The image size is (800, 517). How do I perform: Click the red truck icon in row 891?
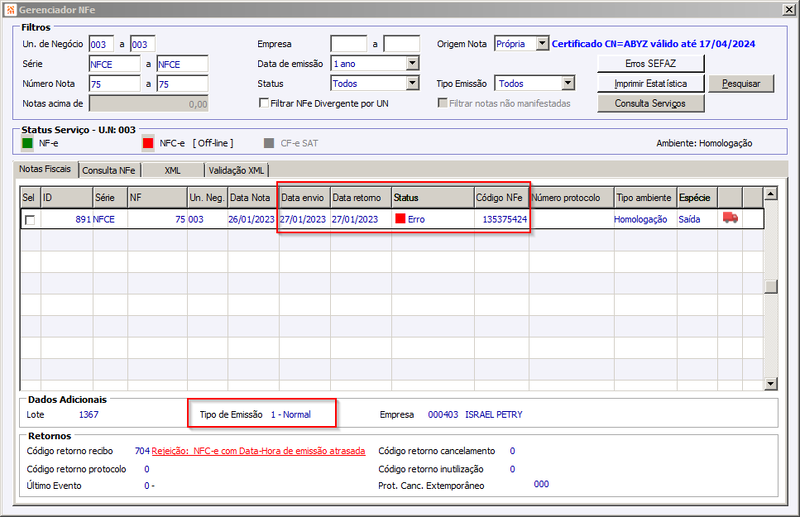point(730,218)
